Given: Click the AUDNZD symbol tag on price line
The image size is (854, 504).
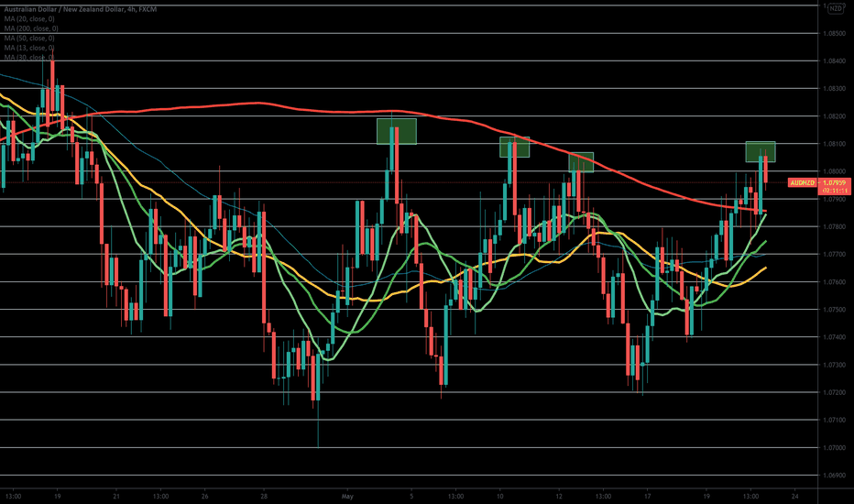Looking at the screenshot, I should (803, 183).
